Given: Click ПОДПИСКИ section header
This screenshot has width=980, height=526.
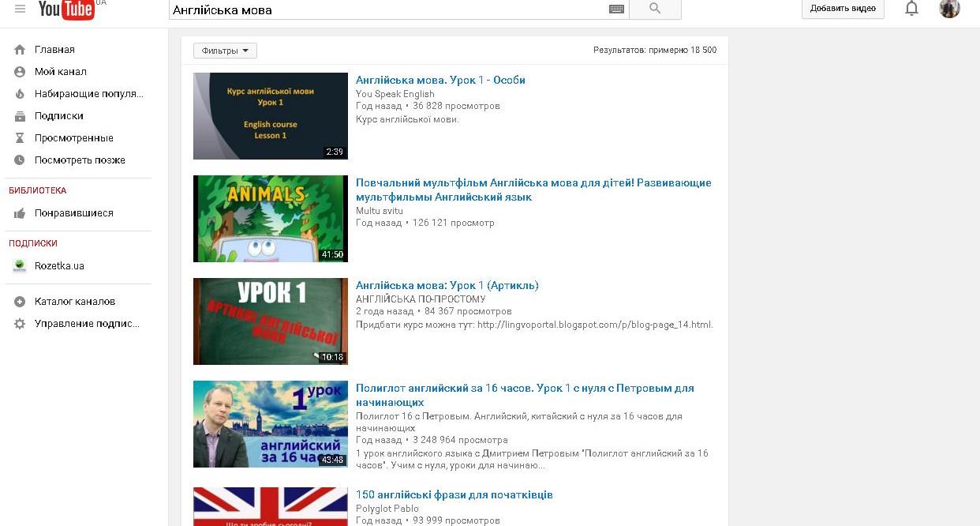Looking at the screenshot, I should point(33,243).
